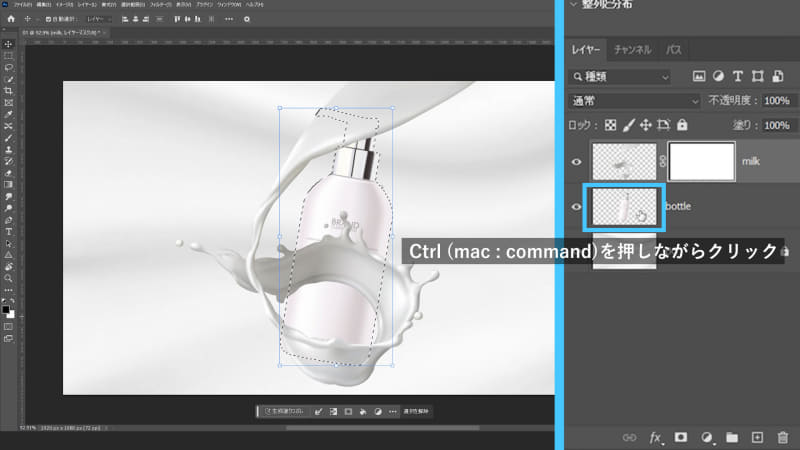Create a new group folder
Viewport: 800px width, 450px height.
click(x=732, y=437)
